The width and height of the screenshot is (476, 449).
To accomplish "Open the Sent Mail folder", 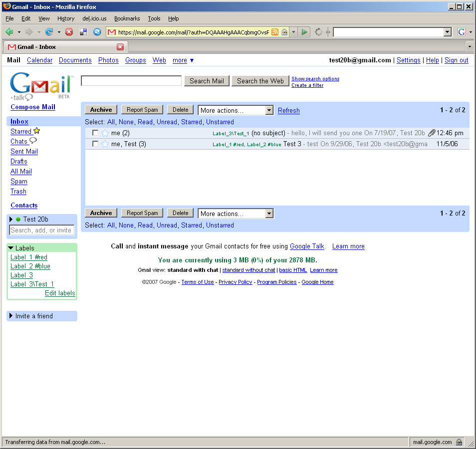I will coord(24,152).
